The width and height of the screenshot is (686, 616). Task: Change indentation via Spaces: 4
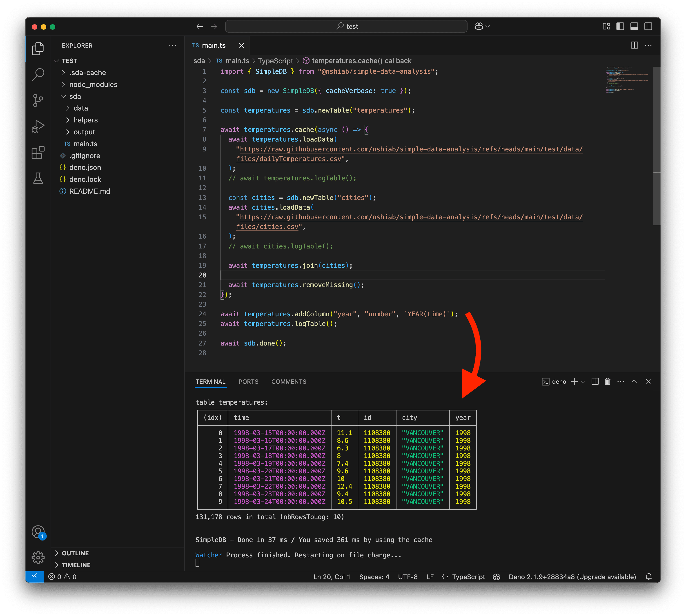[374, 577]
